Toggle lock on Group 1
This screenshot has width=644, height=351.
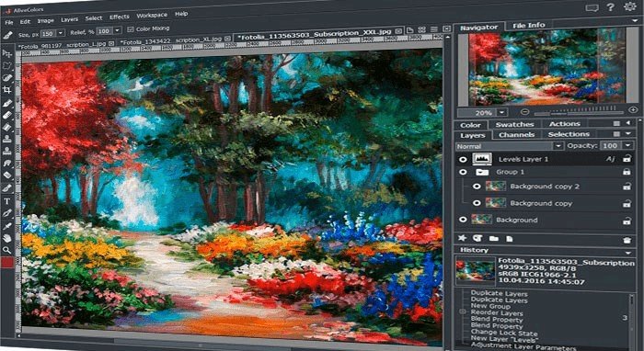click(x=627, y=172)
